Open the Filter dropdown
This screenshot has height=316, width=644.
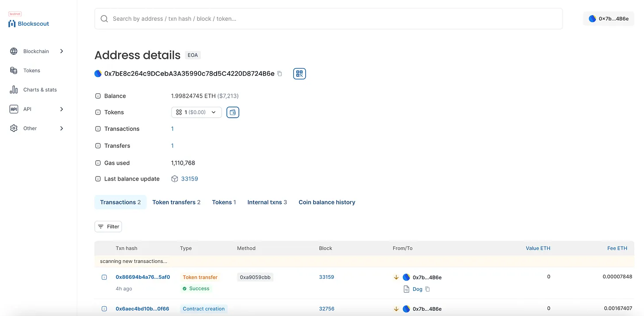point(108,227)
